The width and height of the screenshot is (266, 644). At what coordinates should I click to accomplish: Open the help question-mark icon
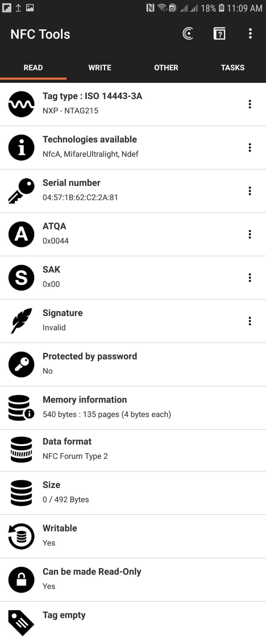click(219, 34)
